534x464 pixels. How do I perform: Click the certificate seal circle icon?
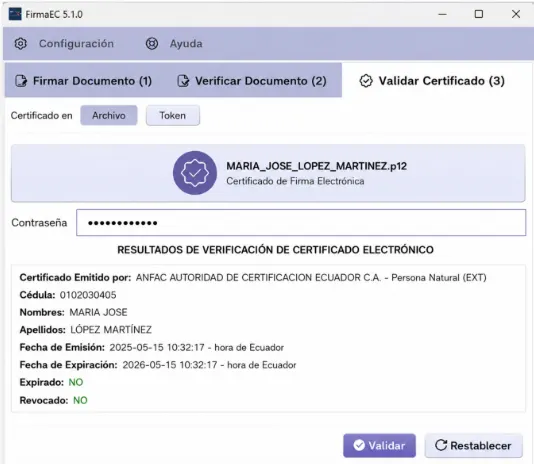[x=195, y=173]
